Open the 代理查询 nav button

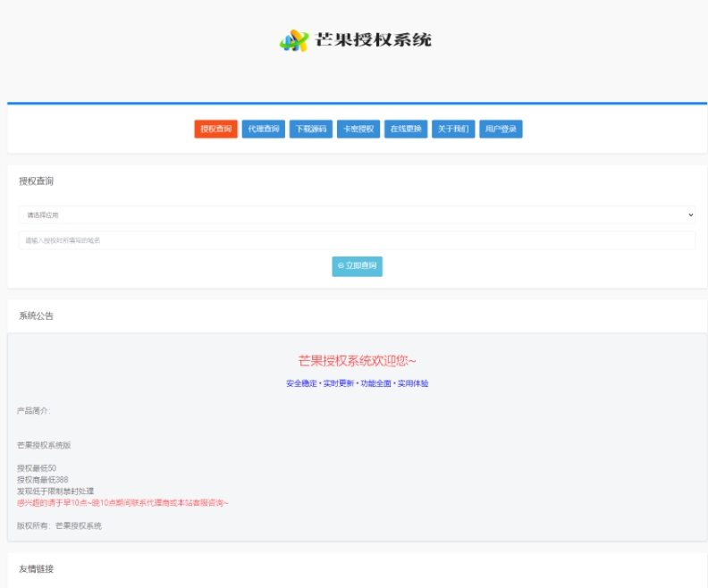click(x=263, y=129)
